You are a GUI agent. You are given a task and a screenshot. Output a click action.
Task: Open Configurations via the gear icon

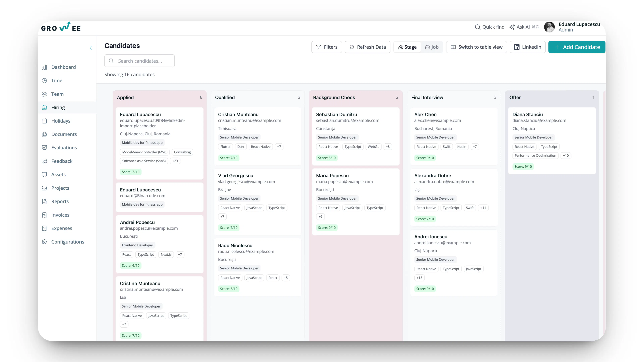point(44,242)
